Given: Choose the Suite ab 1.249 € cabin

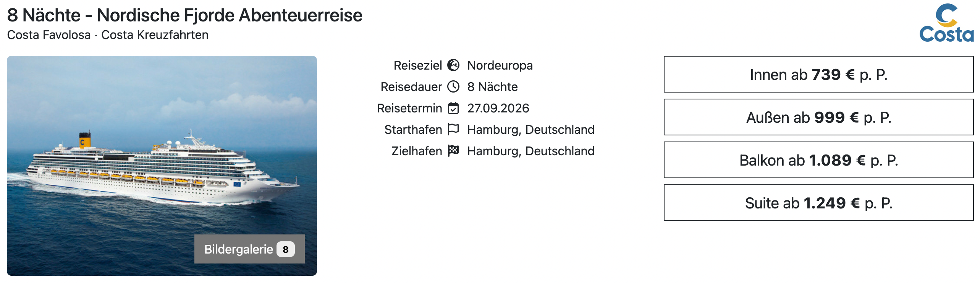Looking at the screenshot, I should pos(818,203).
